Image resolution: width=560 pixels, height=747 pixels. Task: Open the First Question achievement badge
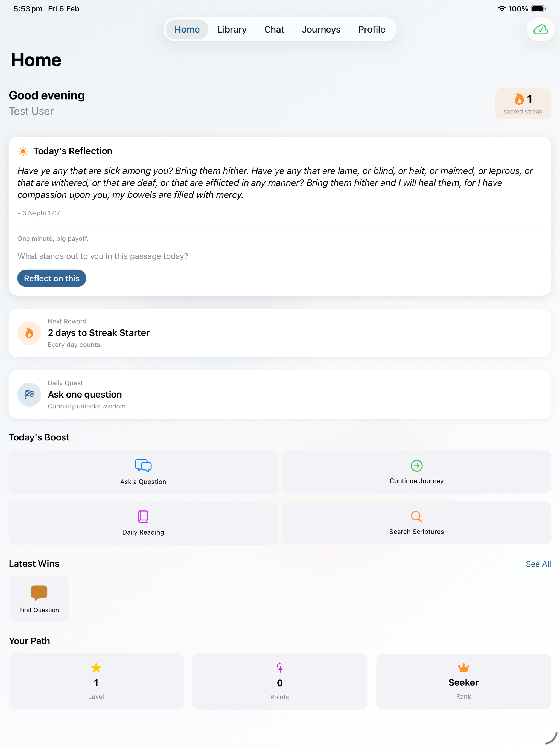(x=39, y=599)
